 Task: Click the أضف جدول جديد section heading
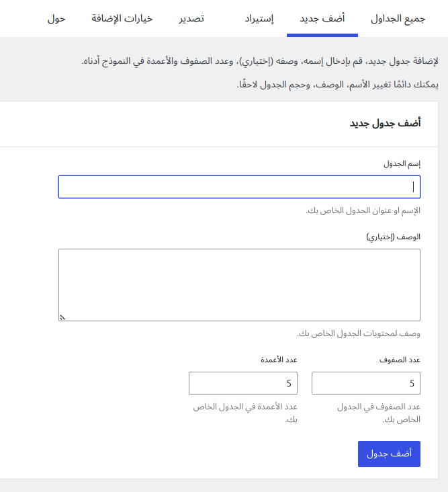click(x=385, y=123)
